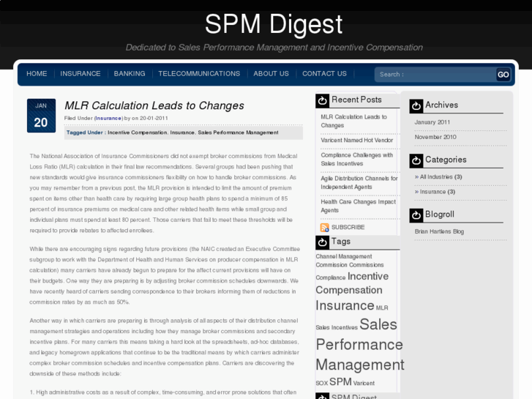Select the SPM tag

click(x=340, y=381)
